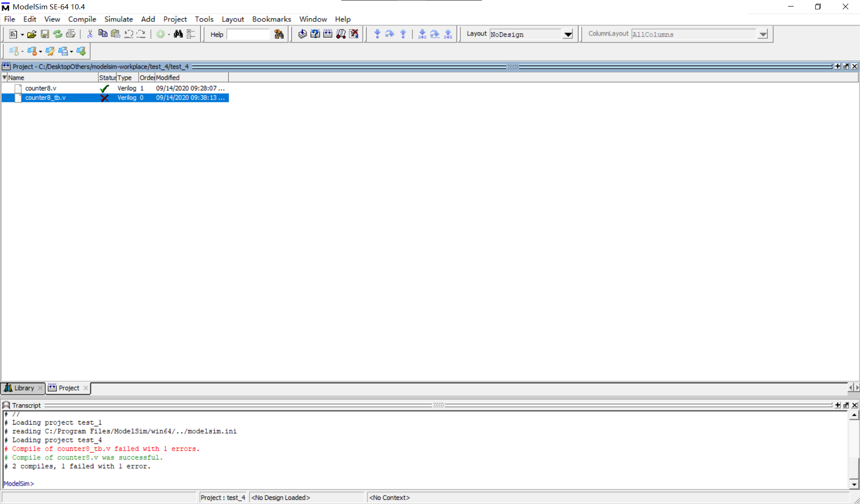Click the red X cancel compile icon
The image size is (860, 504).
[354, 34]
